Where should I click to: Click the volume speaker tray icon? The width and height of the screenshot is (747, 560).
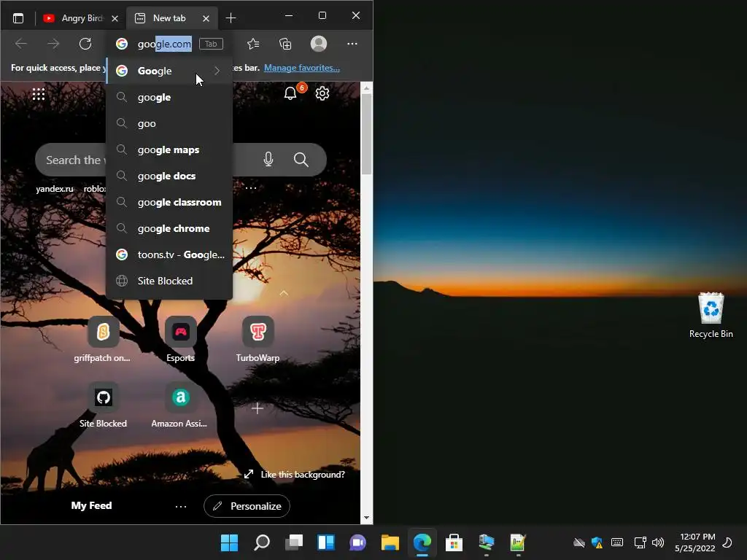pos(658,542)
